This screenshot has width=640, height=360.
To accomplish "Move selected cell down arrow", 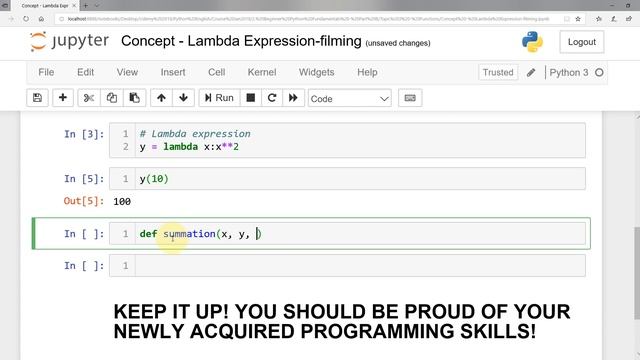I will tap(183, 98).
